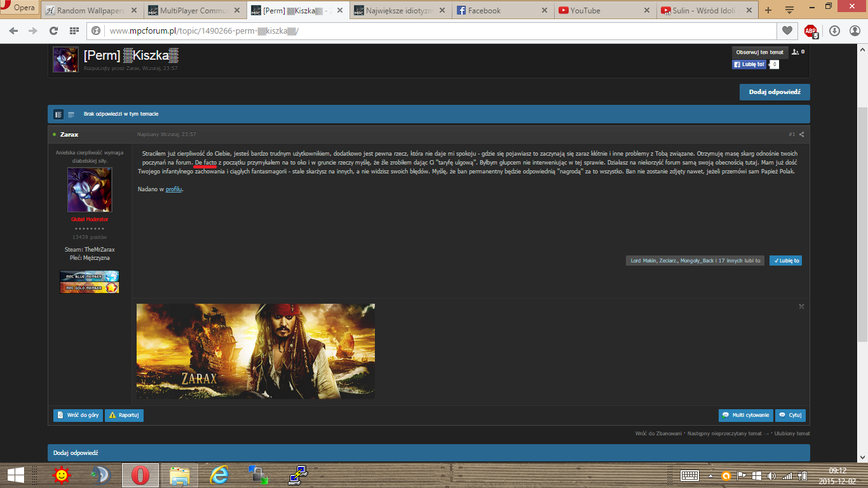Open the on-screen keyboard tray icon
The width and height of the screenshot is (868, 488).
pos(690,475)
